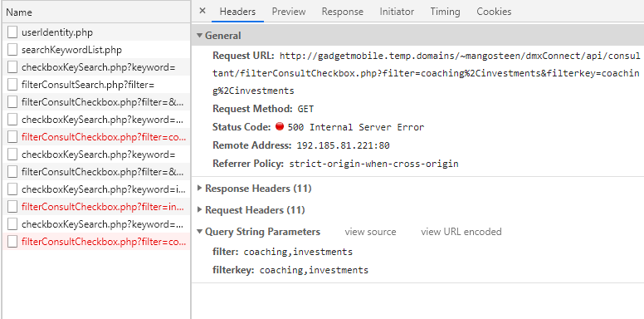
Task: Select the filterConsultSearch.php?filter= request
Action: click(x=96, y=85)
